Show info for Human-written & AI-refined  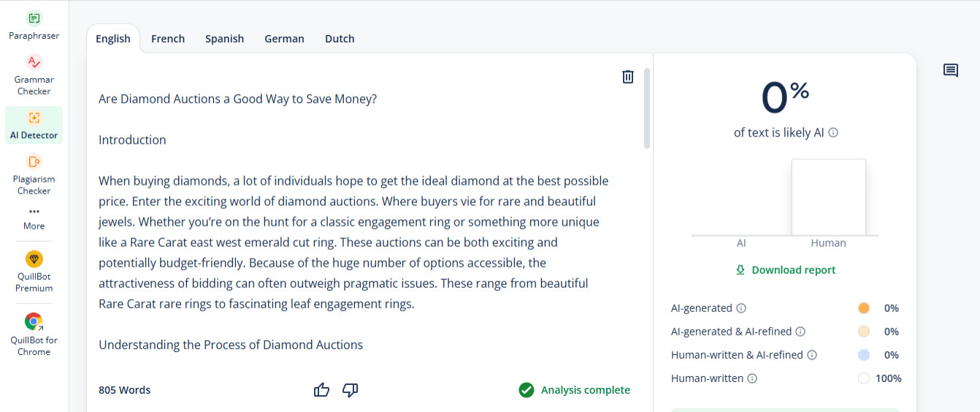(812, 355)
